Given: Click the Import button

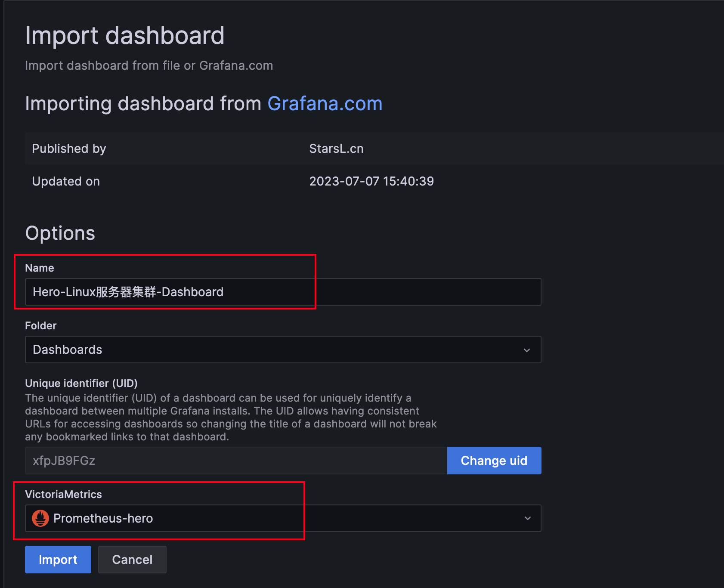Looking at the screenshot, I should (58, 559).
